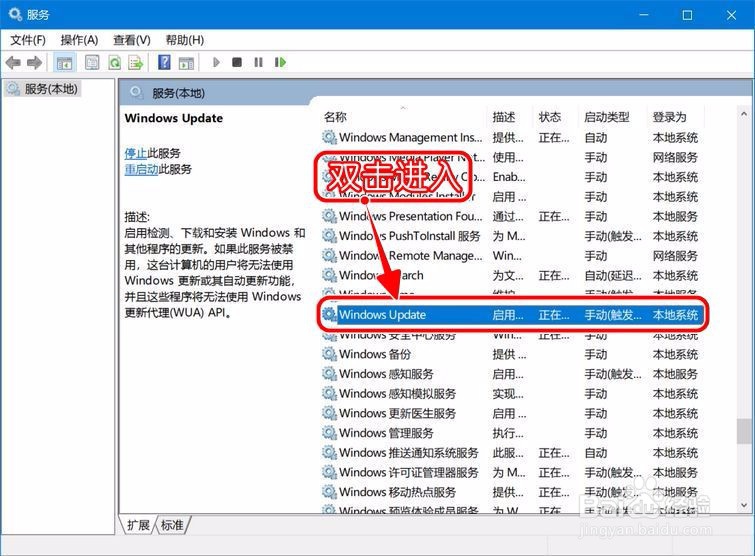
Task: Toggle the show/hide console tree icon
Action: click(x=64, y=63)
